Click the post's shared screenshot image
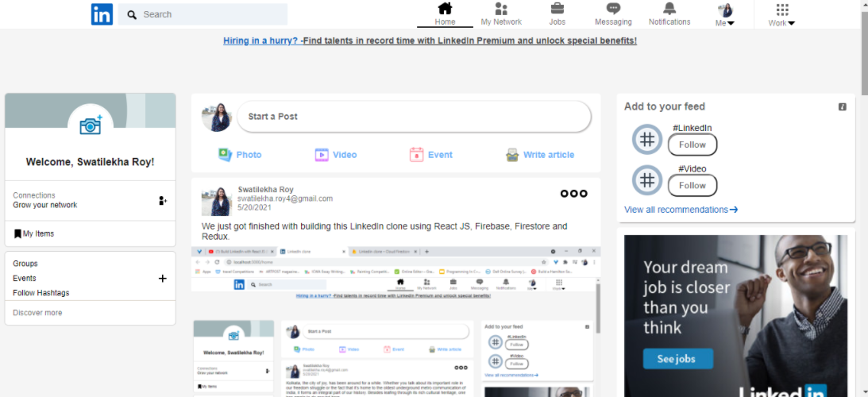The height and width of the screenshot is (397, 868). [395, 322]
